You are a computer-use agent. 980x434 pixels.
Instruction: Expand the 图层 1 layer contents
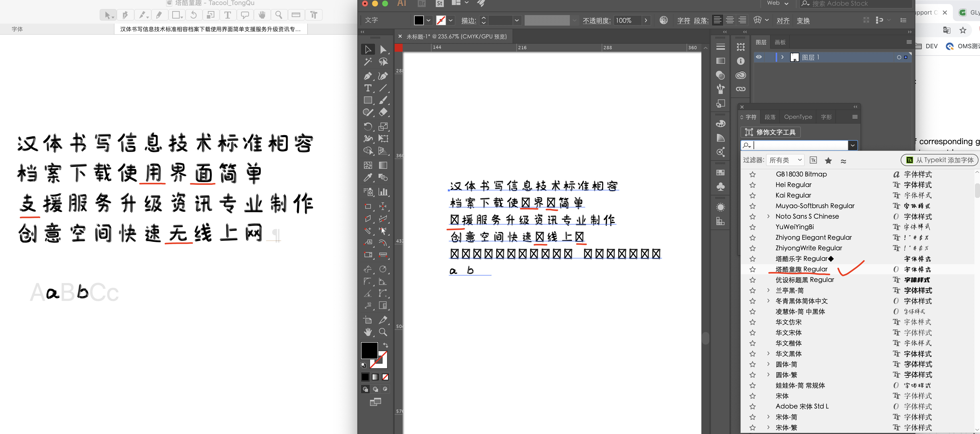(782, 57)
